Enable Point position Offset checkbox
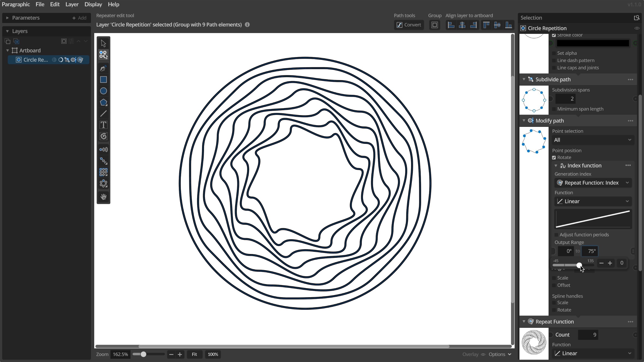Viewport: 644px width, 362px height. (554, 285)
